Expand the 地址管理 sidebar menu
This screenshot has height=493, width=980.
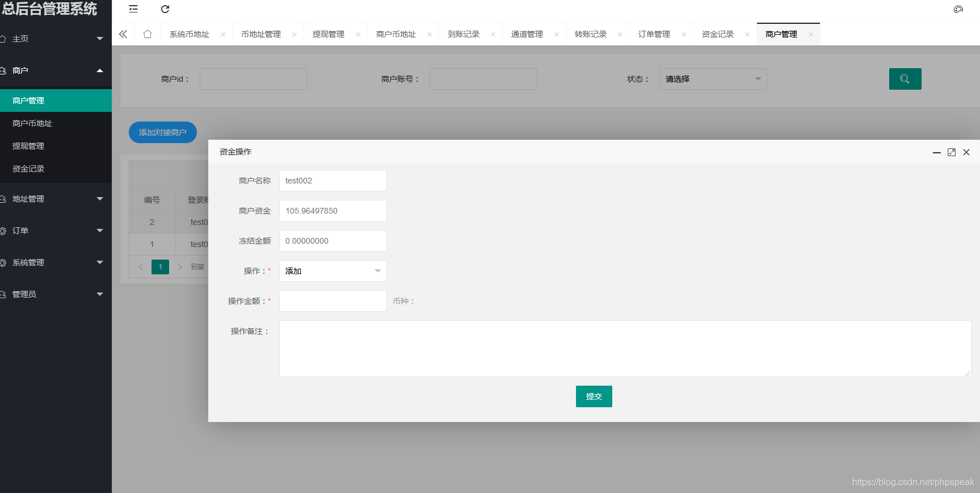56,199
